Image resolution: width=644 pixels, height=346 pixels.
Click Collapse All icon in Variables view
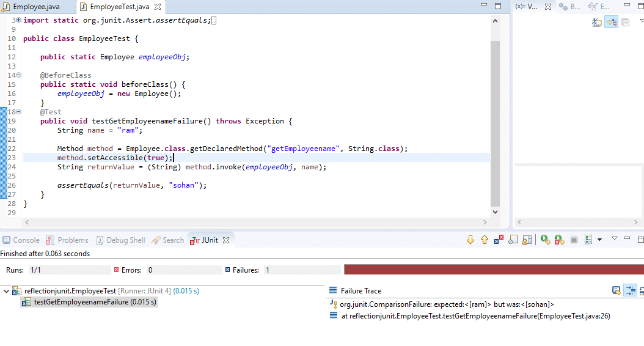625,23
